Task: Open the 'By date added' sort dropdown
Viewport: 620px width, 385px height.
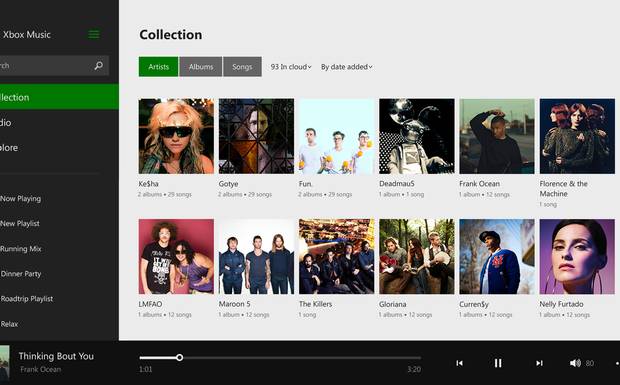Action: coord(347,67)
